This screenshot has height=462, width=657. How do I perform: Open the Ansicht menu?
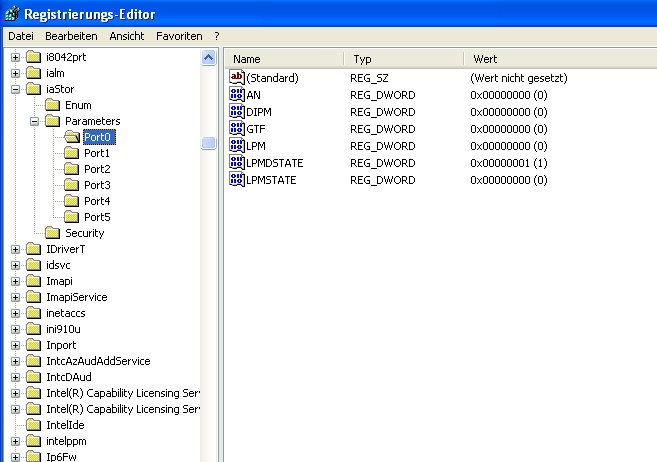click(127, 36)
